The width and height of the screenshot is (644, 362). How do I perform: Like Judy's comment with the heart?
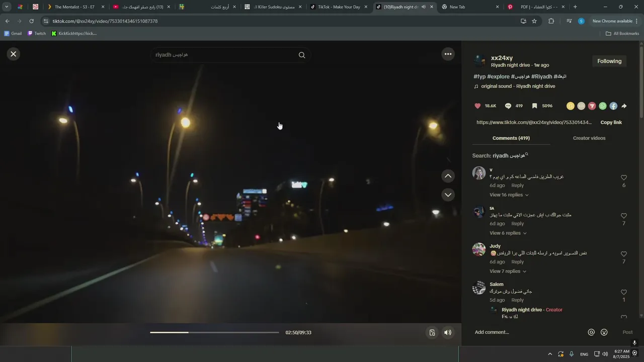click(x=624, y=254)
